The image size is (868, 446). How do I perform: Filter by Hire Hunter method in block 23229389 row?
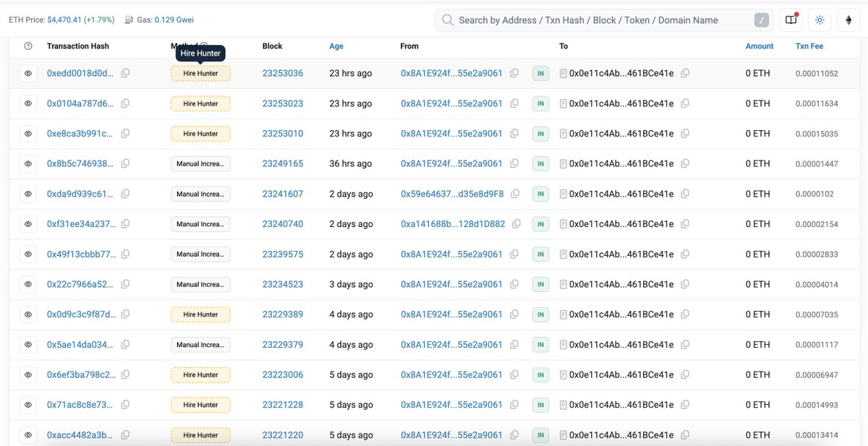point(200,314)
